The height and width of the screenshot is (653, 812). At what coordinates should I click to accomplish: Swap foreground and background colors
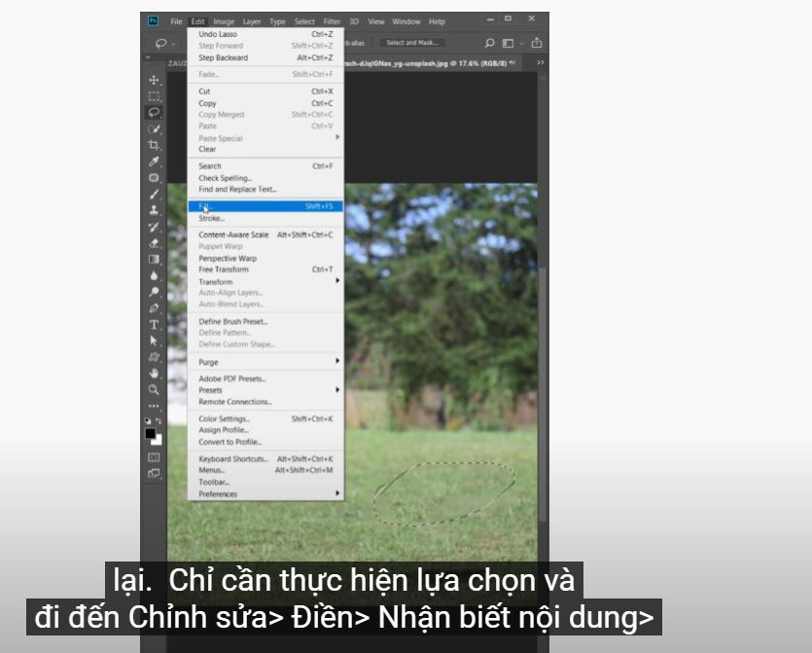(x=159, y=421)
